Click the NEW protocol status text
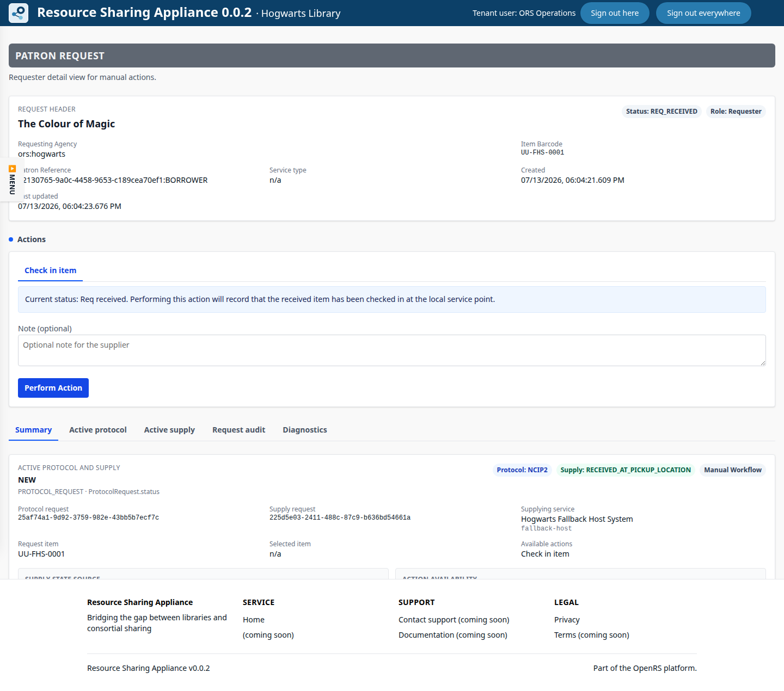The height and width of the screenshot is (691, 784). (27, 480)
